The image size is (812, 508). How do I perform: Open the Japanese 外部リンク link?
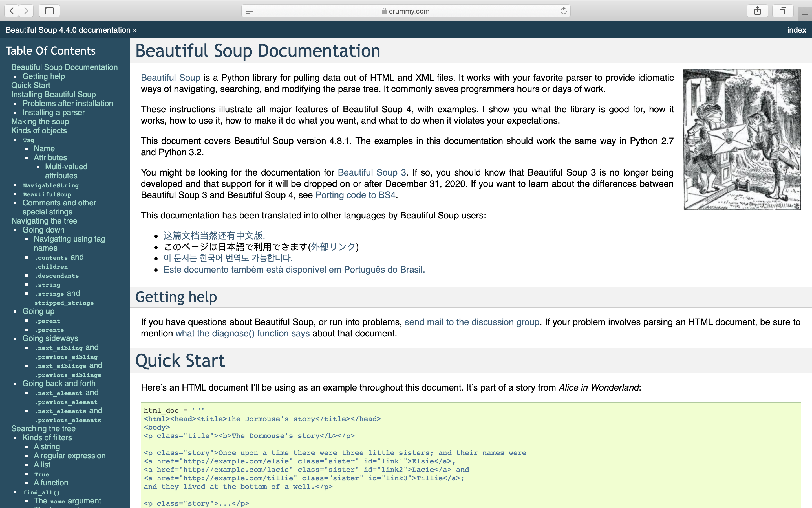click(x=333, y=247)
